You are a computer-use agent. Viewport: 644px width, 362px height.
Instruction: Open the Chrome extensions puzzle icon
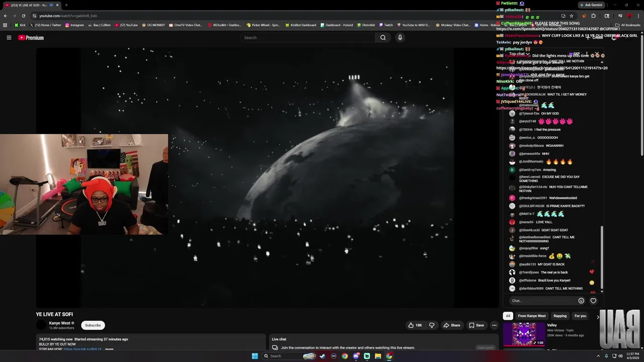click(x=593, y=16)
